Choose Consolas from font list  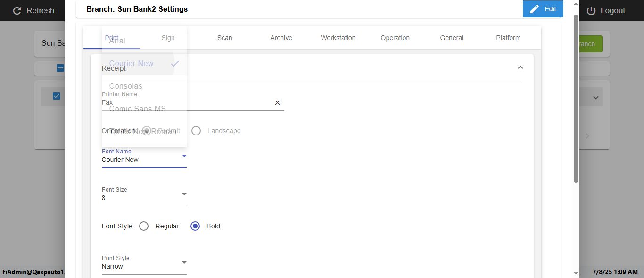point(126,86)
